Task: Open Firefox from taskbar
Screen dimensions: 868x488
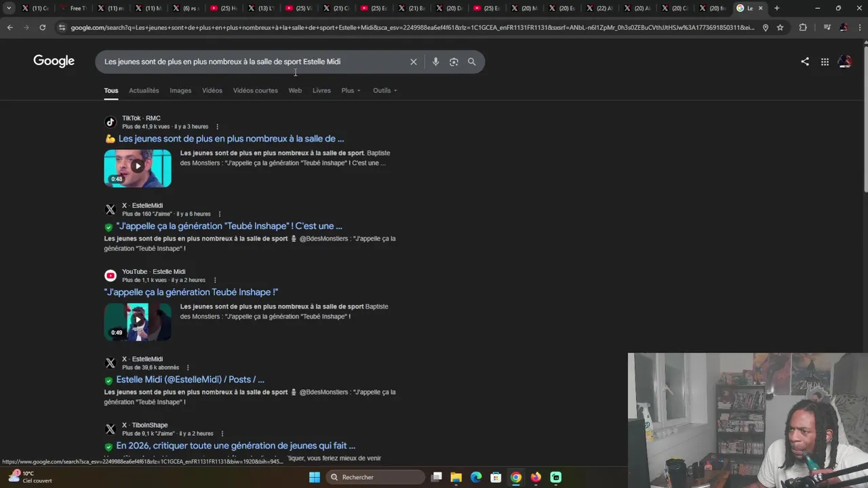Action: (536, 477)
